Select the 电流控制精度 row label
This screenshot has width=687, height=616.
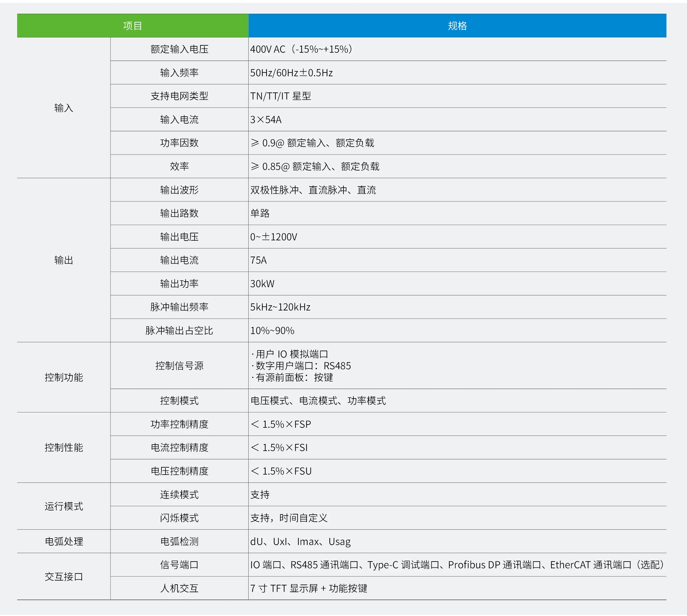[179, 448]
